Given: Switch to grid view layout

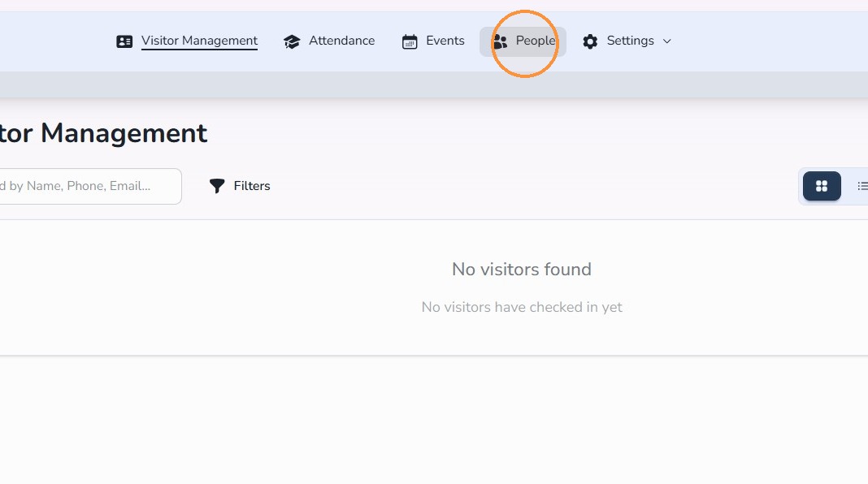Looking at the screenshot, I should pyautogui.click(x=822, y=186).
